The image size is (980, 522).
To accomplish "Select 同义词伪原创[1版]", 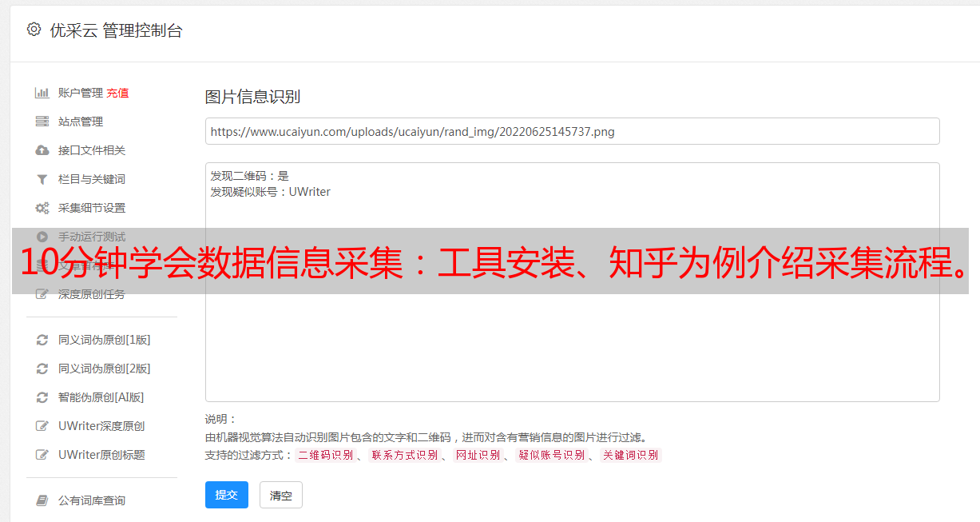I will (x=105, y=340).
